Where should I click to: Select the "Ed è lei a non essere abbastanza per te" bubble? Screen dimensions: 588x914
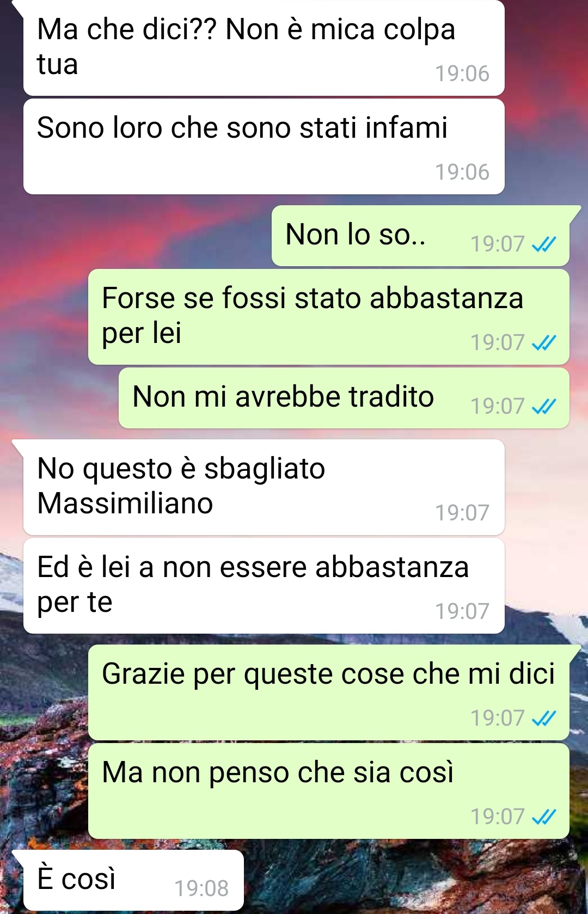pos(264,586)
